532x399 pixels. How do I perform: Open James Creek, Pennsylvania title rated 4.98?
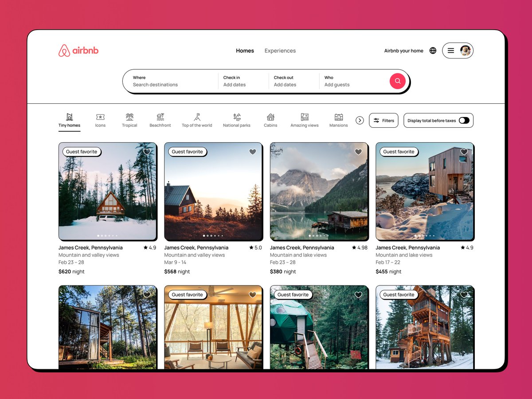[302, 248]
